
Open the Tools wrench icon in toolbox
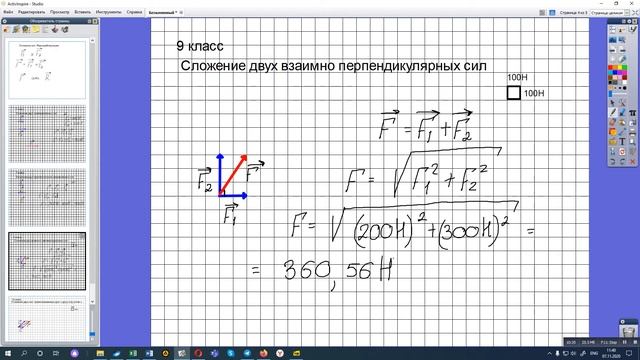tap(622, 102)
